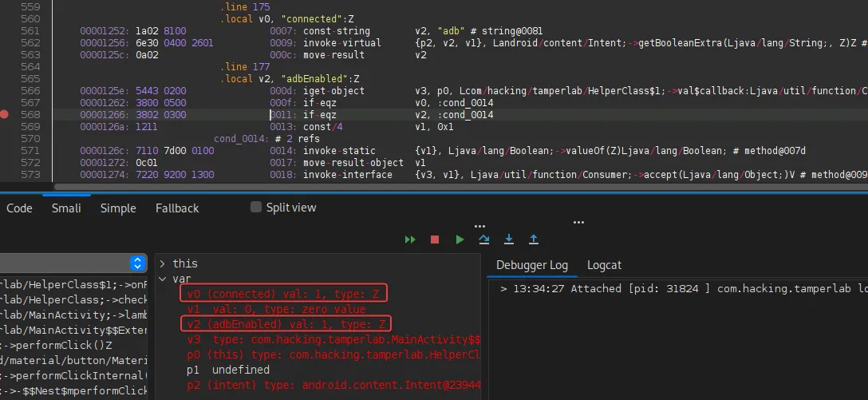
Task: Step out with the up-arrow icon
Action: (534, 240)
